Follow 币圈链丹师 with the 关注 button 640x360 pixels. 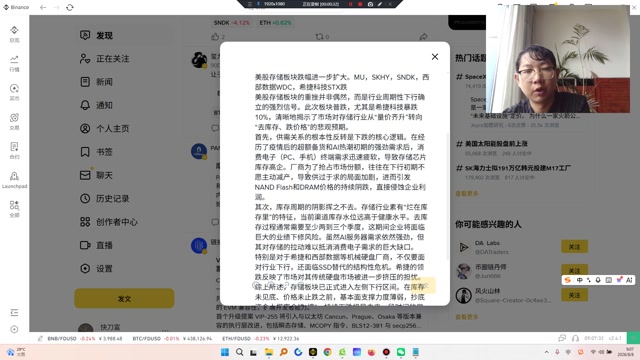pos(574,270)
